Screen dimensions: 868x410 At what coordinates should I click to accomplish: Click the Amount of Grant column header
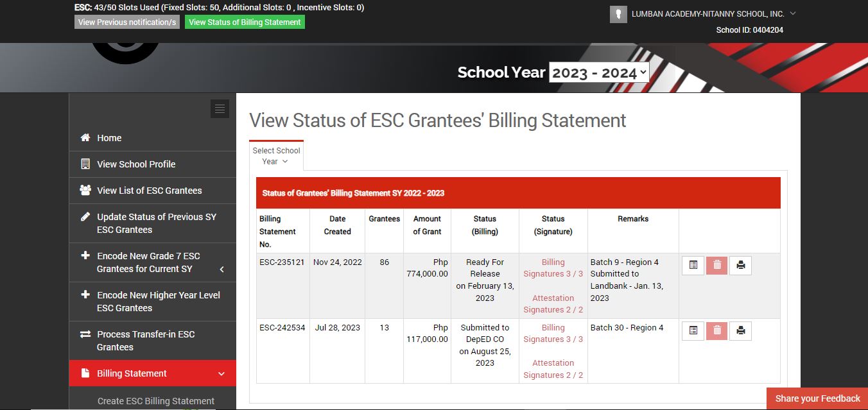[x=427, y=225]
